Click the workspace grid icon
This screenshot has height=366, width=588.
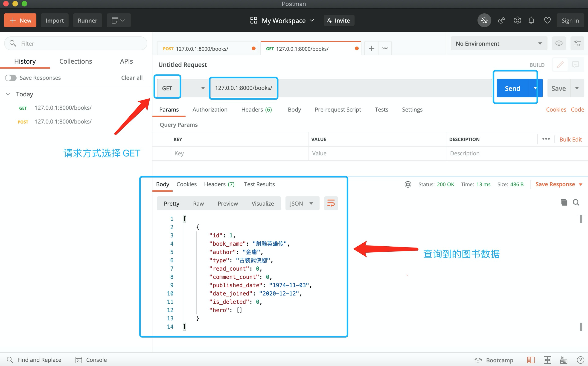pos(253,20)
